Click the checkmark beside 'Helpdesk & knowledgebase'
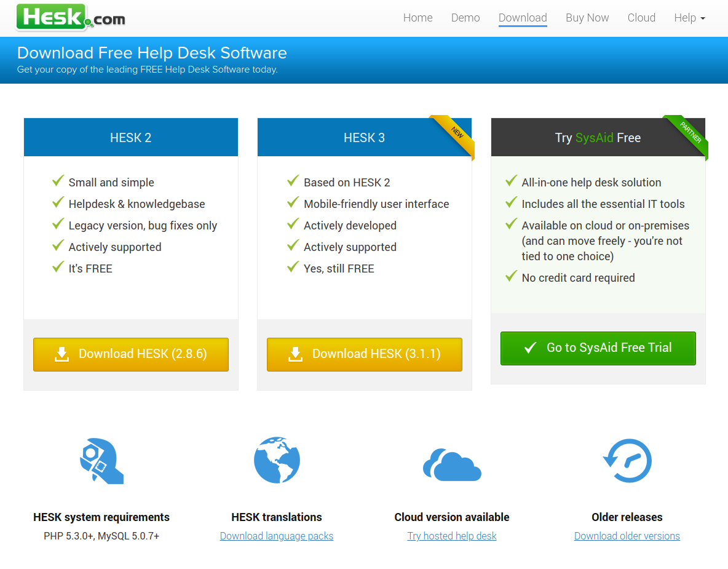This screenshot has width=728, height=569. (x=58, y=202)
